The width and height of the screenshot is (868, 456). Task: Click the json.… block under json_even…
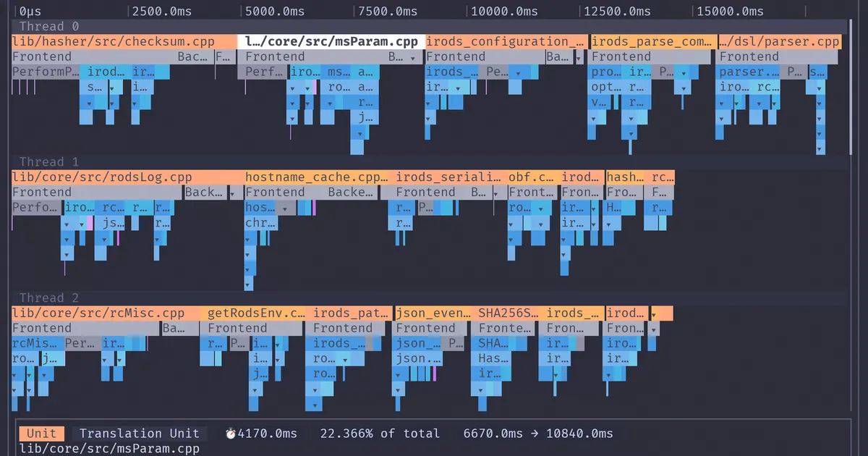(418, 359)
